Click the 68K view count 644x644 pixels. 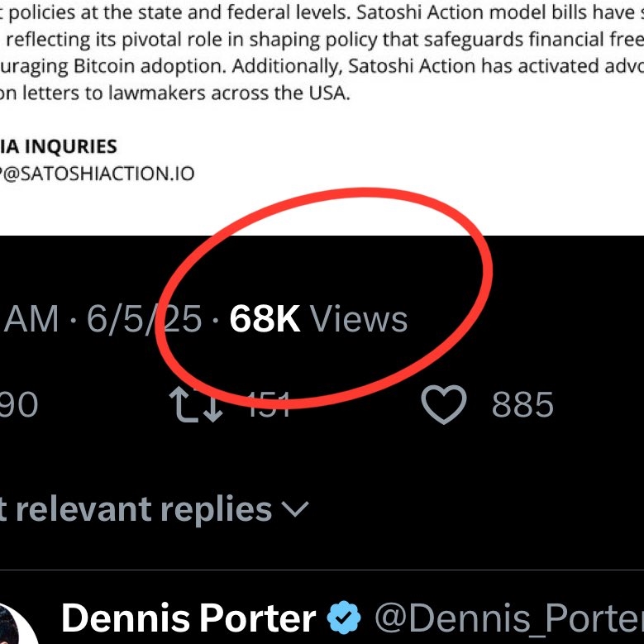(265, 319)
